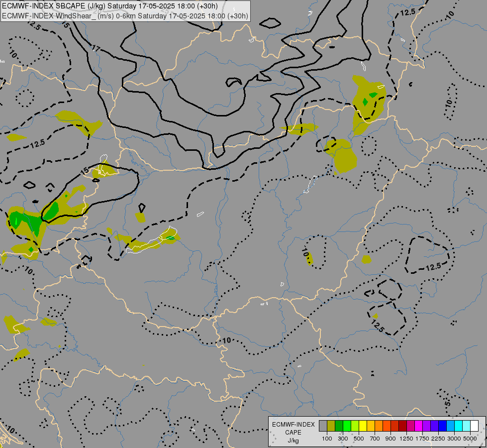Select the dark red legend swatch
This screenshot has width=487, height=448.
coord(402,426)
